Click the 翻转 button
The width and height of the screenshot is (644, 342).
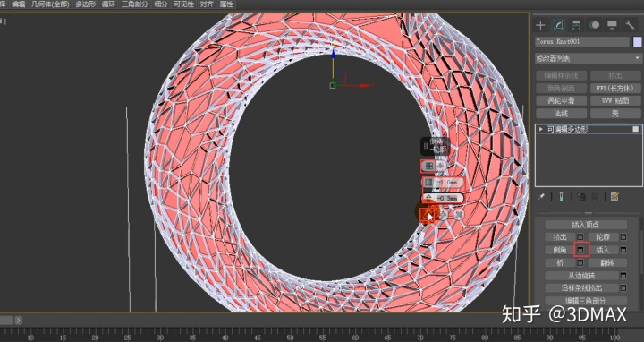pos(607,262)
